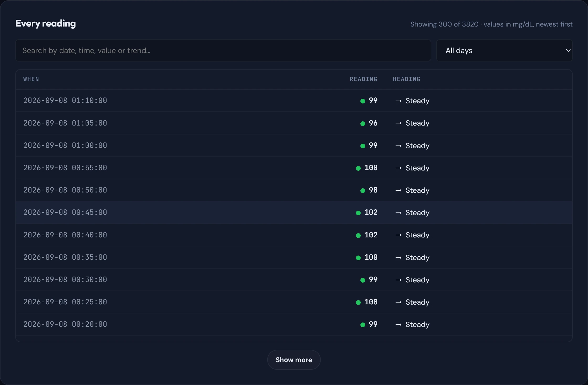
Task: Click the Steady label in 00:55:00 row
Action: click(417, 168)
